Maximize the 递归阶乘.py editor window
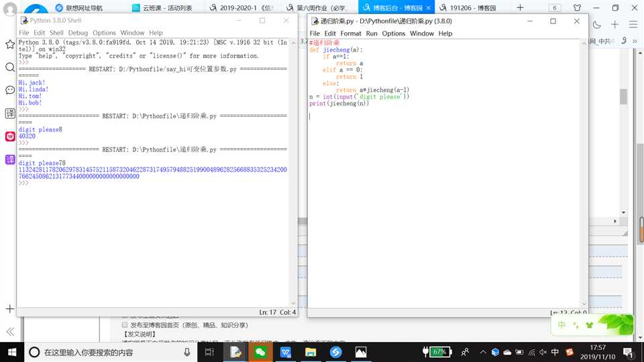Image resolution: width=644 pixels, height=362 pixels. point(553,21)
